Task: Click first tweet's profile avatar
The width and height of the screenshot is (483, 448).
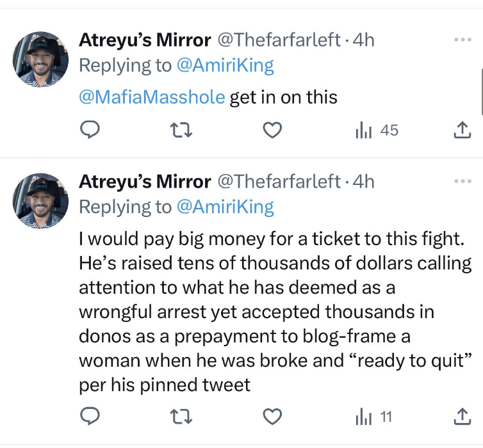Action: [x=41, y=59]
